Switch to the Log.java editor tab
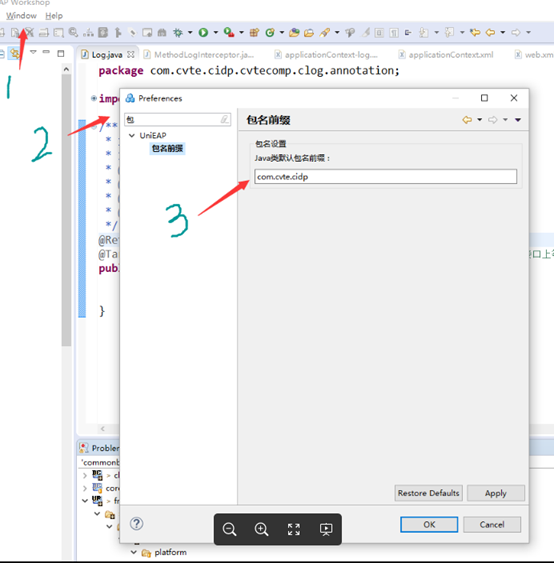 coord(107,55)
